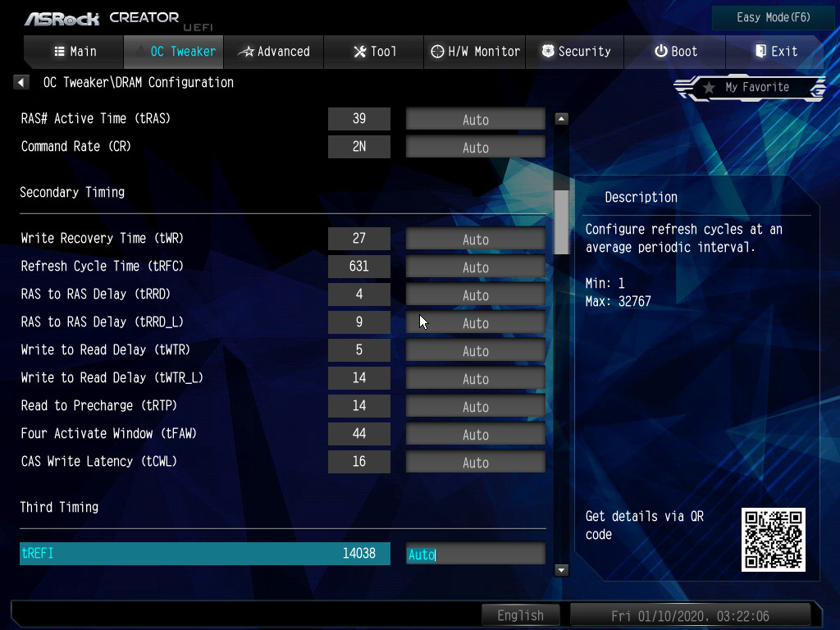Open Auto dropdown for Command Rate (CR)

475,148
